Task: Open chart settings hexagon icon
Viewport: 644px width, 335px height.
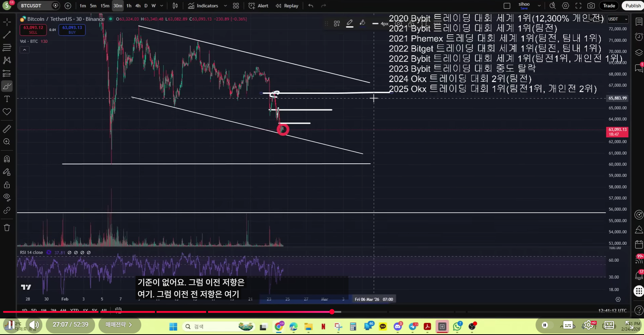Action: pyautogui.click(x=566, y=6)
